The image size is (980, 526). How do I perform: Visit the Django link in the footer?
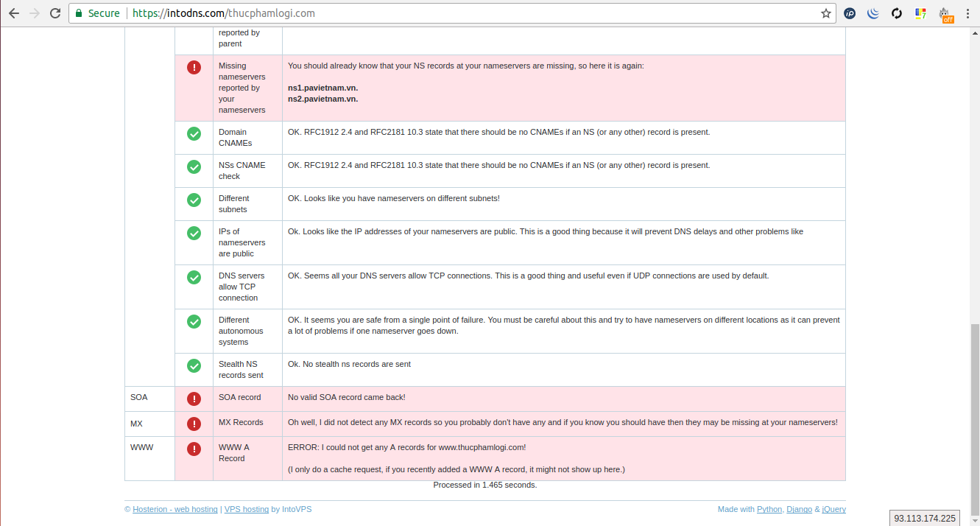pos(800,509)
